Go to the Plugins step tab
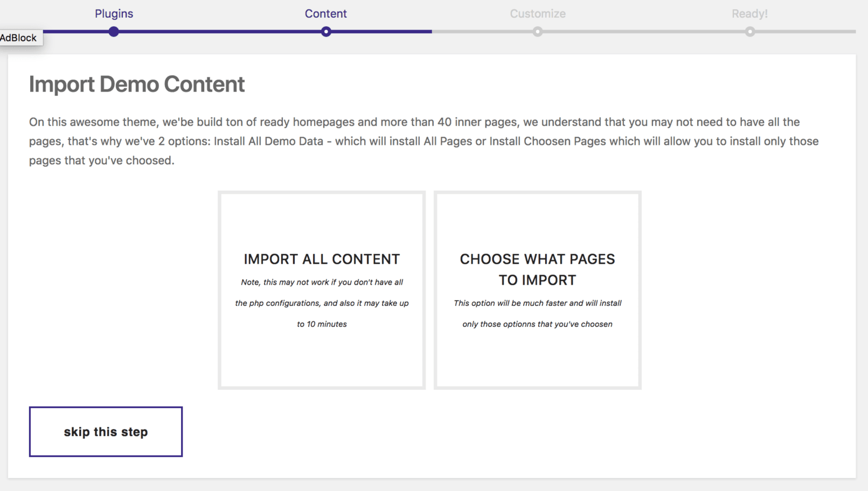 [114, 13]
